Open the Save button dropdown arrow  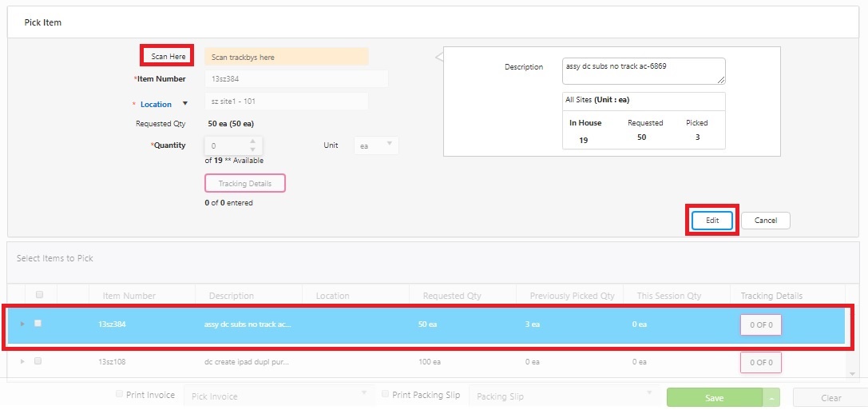(771, 398)
